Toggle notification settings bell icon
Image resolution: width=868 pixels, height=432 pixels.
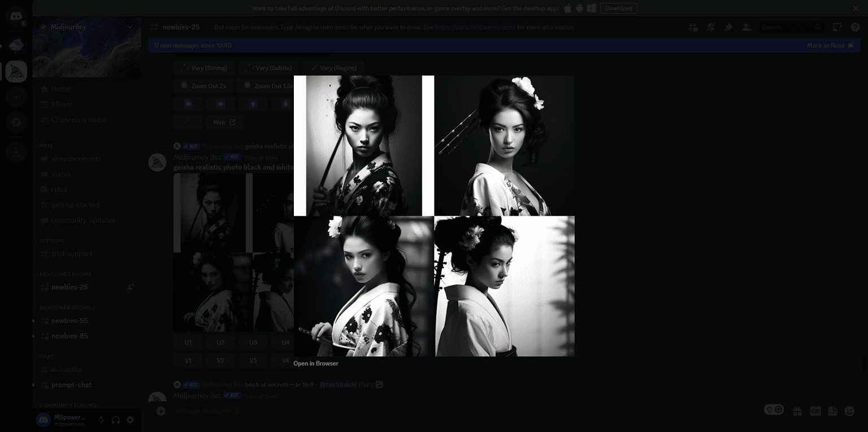coord(711,27)
